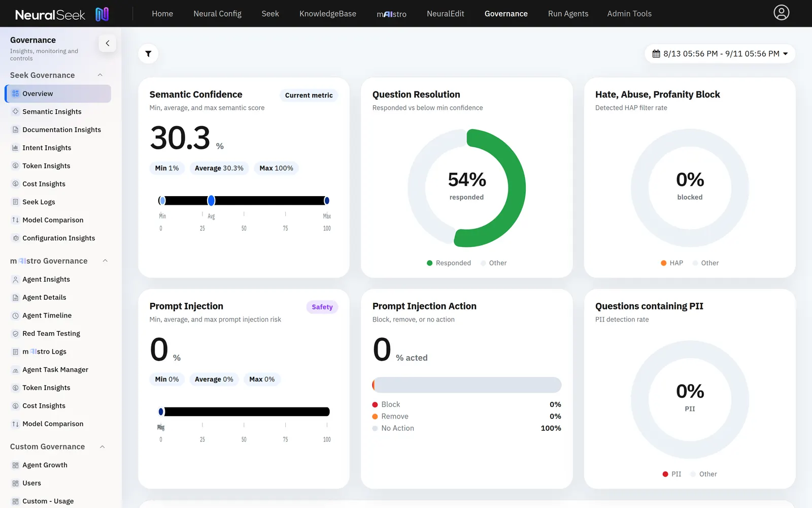Click the Agent Growth dashboard icon

16,465
